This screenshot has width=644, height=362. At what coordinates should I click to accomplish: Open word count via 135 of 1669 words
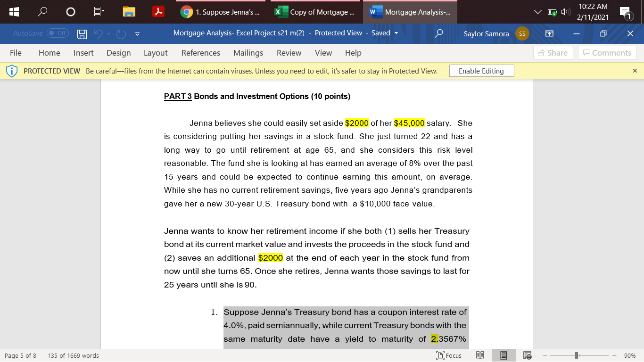(74, 355)
